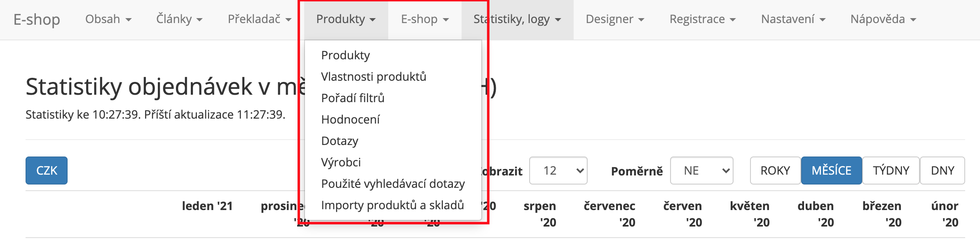Open the Obsah dropdown menu
This screenshot has height=243, width=980.
click(x=108, y=19)
